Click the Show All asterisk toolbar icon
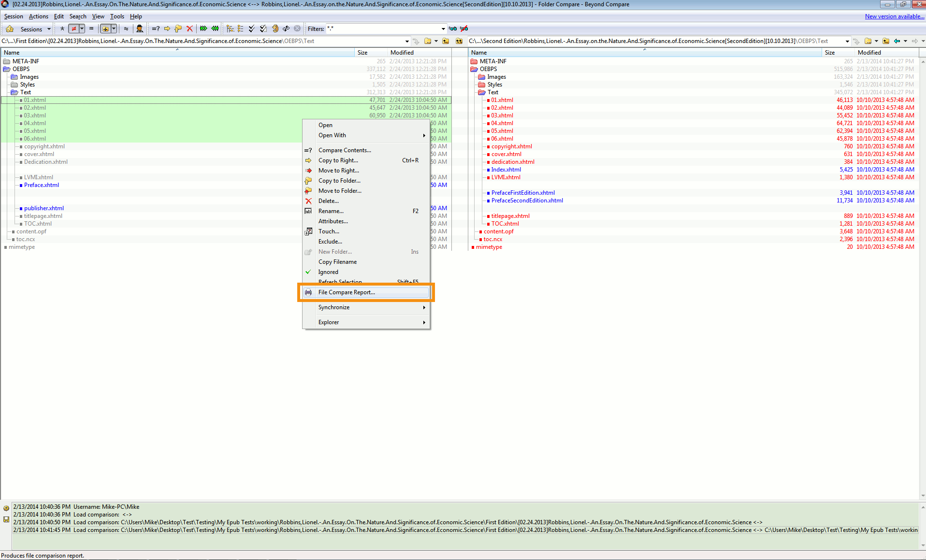926x560 pixels. coord(62,29)
